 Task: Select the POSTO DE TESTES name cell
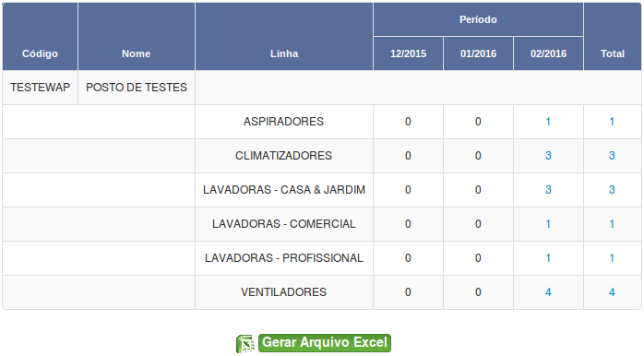tap(137, 88)
